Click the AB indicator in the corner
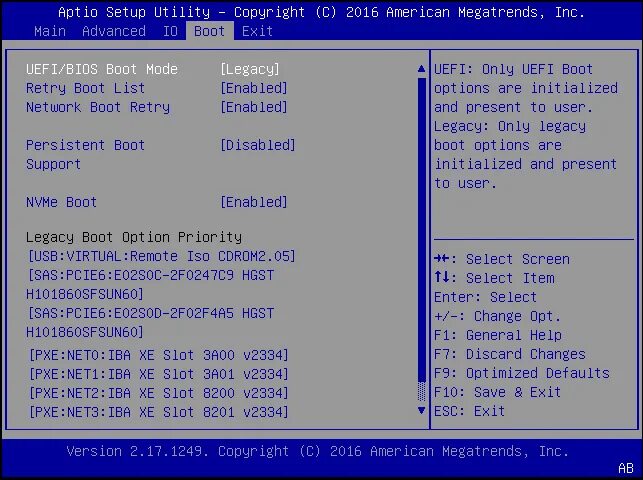Viewport: 643px width, 480px height. tap(626, 468)
